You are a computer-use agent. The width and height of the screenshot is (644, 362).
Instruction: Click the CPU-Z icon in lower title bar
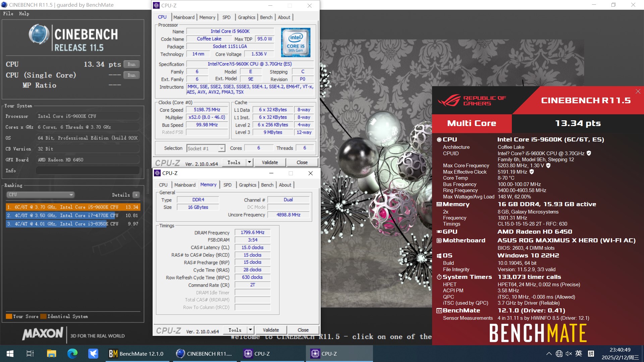point(157,173)
